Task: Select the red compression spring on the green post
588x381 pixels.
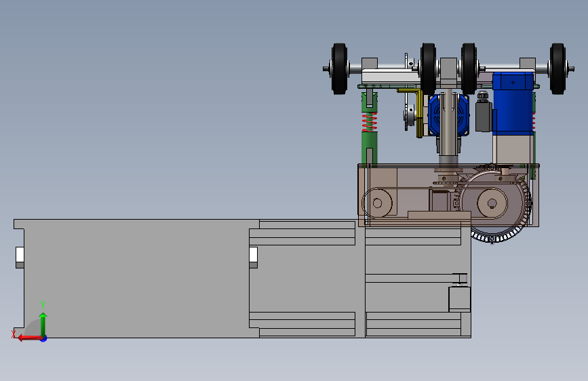Action: pyautogui.click(x=370, y=122)
